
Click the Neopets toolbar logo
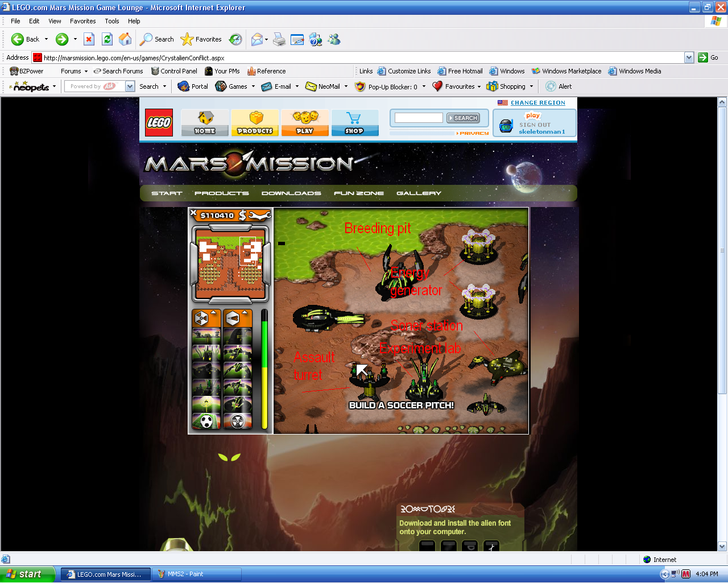[30, 86]
